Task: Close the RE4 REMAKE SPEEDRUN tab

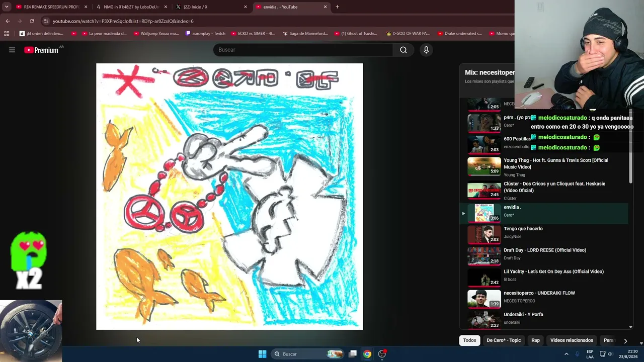Action: pos(86,7)
